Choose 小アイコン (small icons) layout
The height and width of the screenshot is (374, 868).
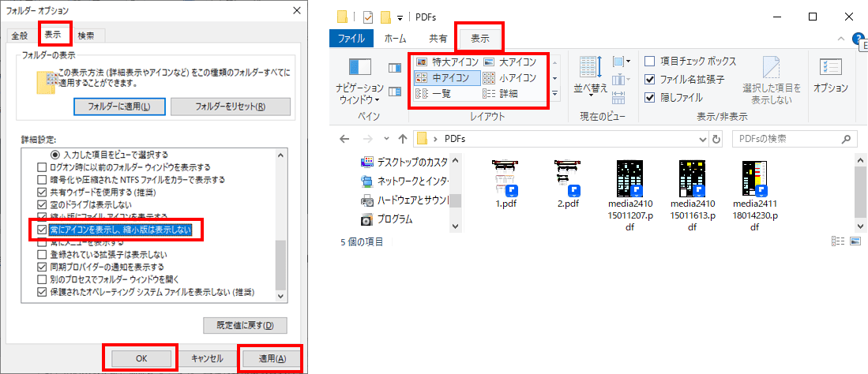point(510,78)
